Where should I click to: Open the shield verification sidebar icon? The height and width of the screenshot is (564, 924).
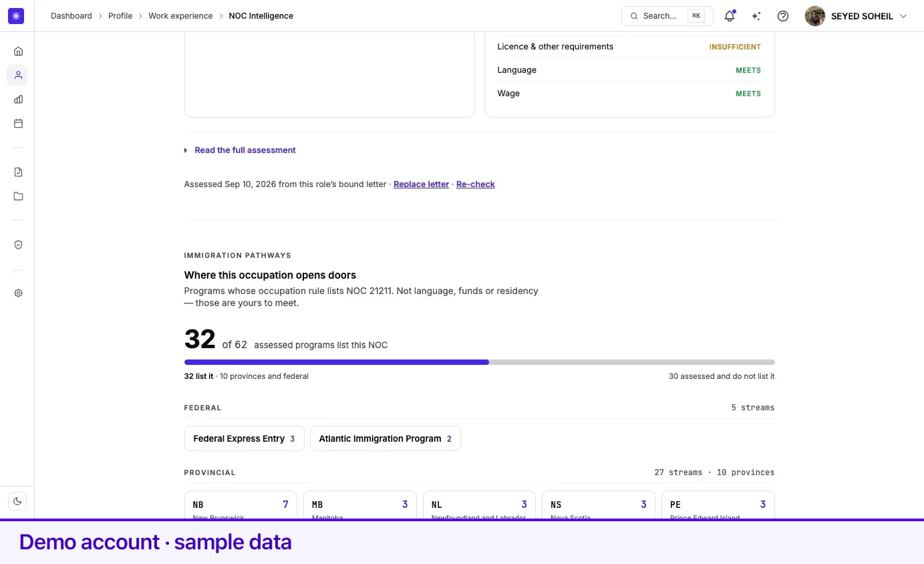pyautogui.click(x=18, y=245)
